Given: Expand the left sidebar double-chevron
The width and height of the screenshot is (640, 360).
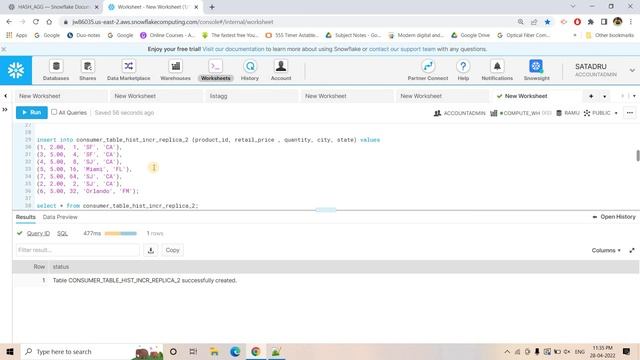Looking at the screenshot, I should [x=5, y=109].
